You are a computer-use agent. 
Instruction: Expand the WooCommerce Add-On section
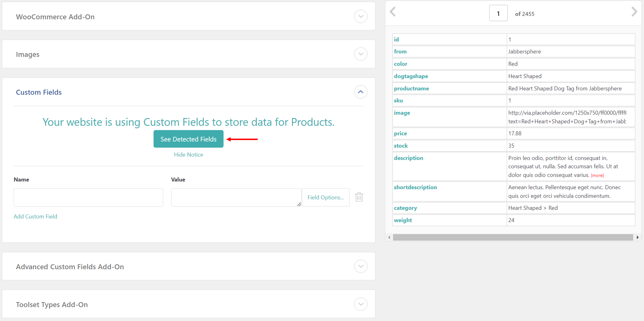point(361,16)
